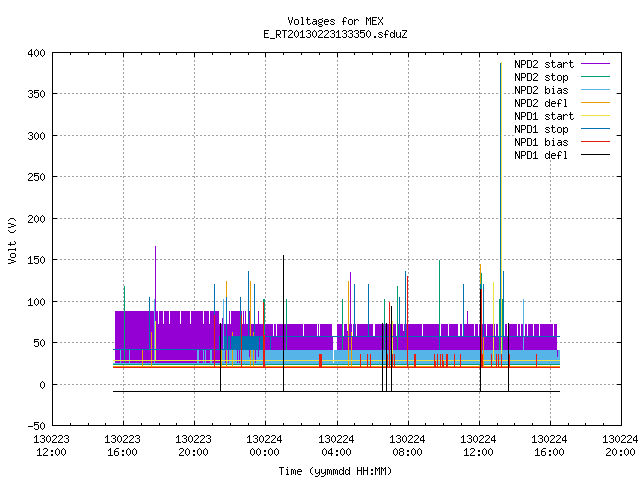The width and height of the screenshot is (640, 480).
Task: Click the black NPD1 defl legend line
Action: point(596,155)
